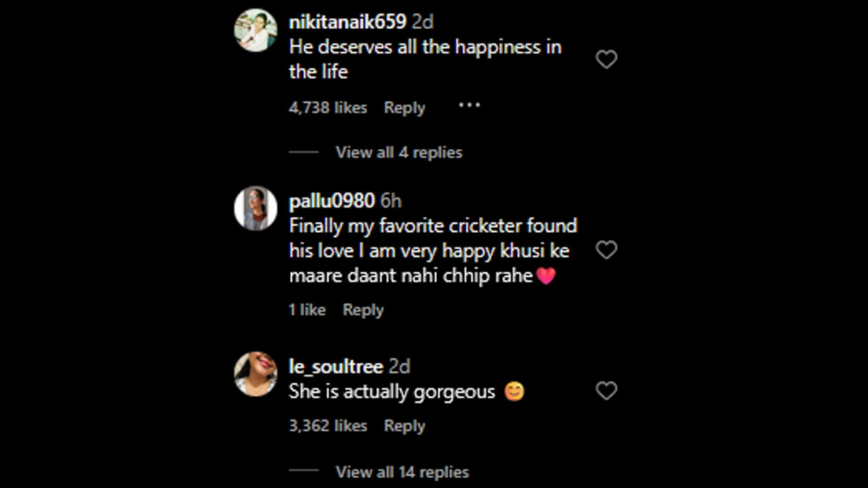Expand View all 4 replies
This screenshot has height=488, width=868.
click(399, 153)
